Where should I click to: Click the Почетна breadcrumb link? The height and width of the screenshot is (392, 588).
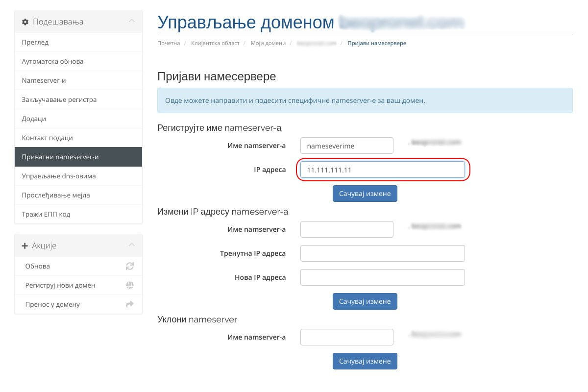pyautogui.click(x=169, y=43)
